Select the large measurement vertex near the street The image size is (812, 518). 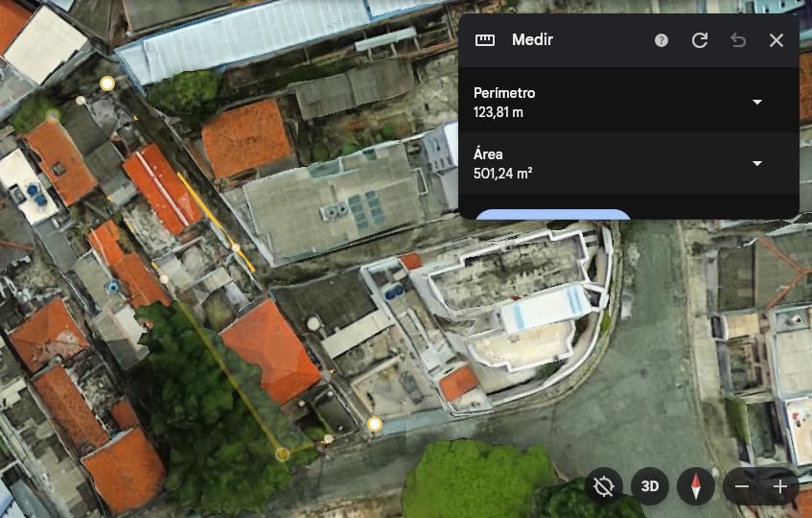click(x=375, y=424)
